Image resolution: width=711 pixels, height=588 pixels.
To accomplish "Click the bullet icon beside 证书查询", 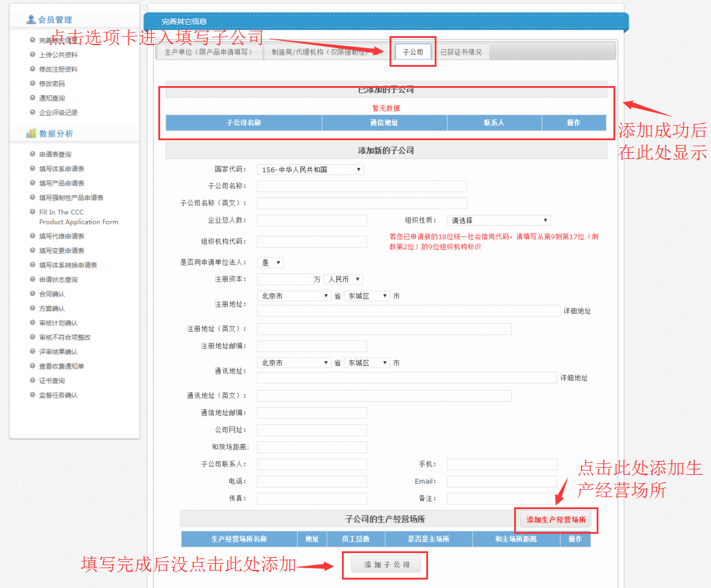I will pos(33,381).
